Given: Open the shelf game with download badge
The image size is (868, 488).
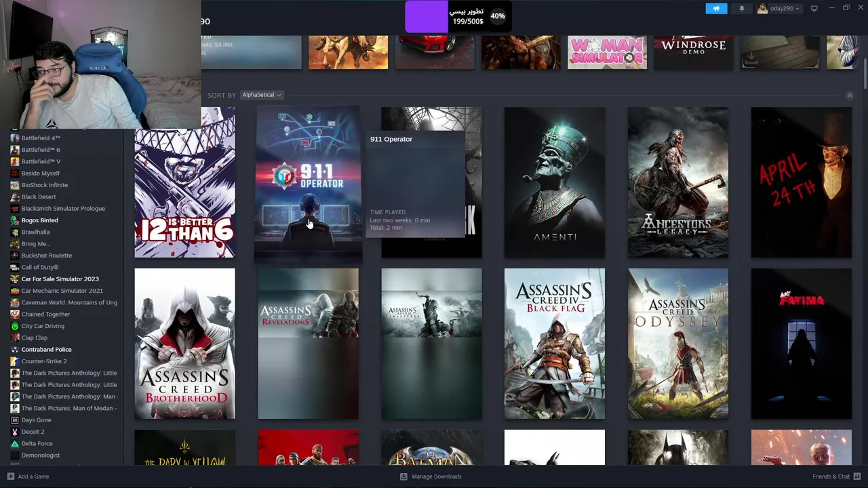Looking at the screenshot, I should tap(779, 52).
